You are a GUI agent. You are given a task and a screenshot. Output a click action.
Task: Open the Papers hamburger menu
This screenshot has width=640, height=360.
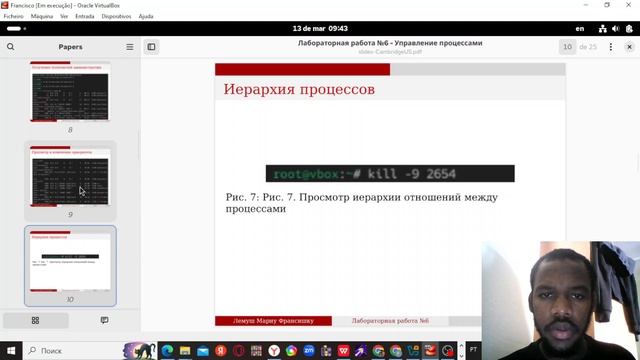[130, 47]
